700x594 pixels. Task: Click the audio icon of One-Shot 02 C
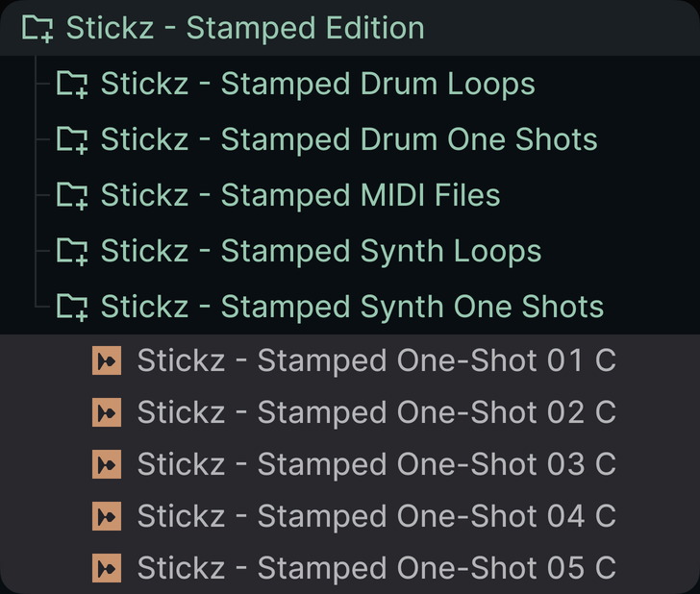coord(107,412)
